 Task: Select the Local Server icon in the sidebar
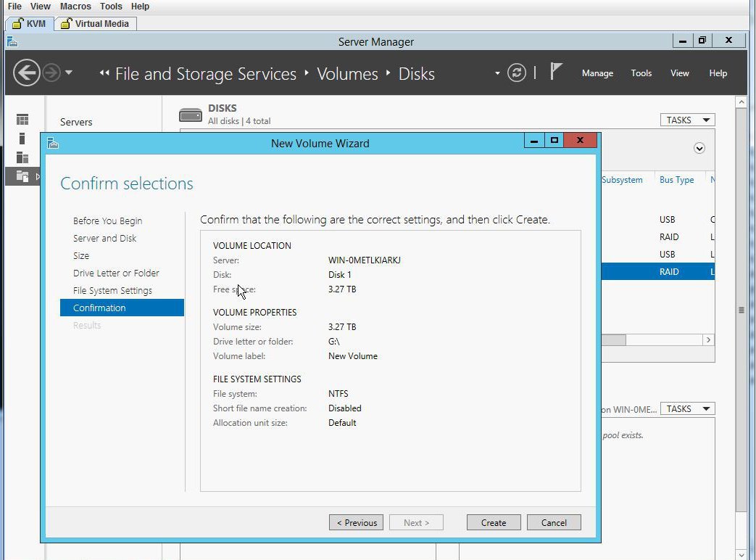coord(22,139)
